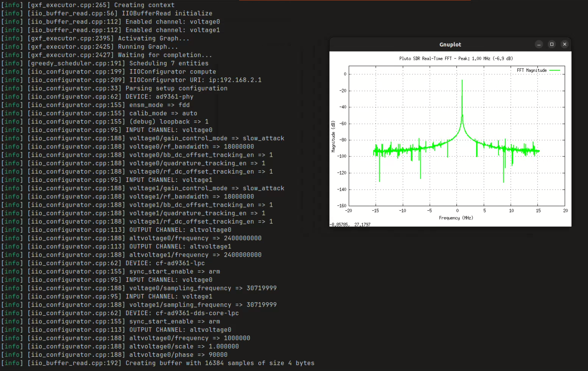Click line 'voltage1/quadrature_tracking_en => 1'

[x=133, y=213]
